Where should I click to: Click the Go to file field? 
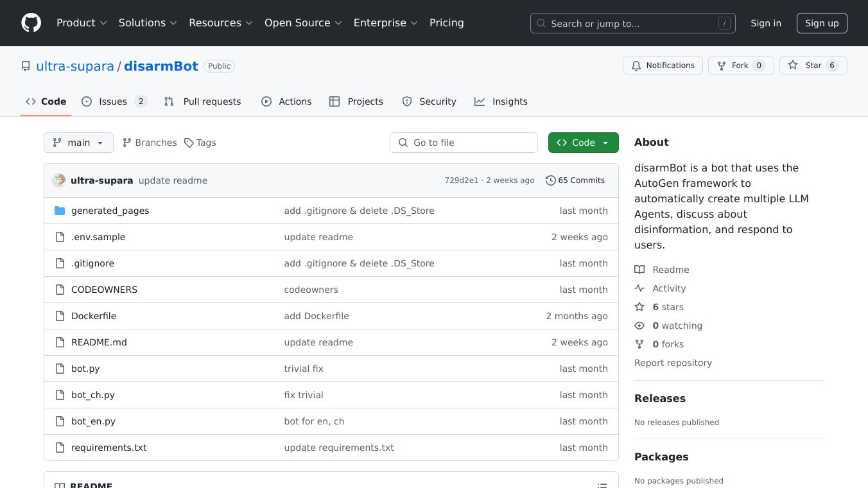[464, 143]
